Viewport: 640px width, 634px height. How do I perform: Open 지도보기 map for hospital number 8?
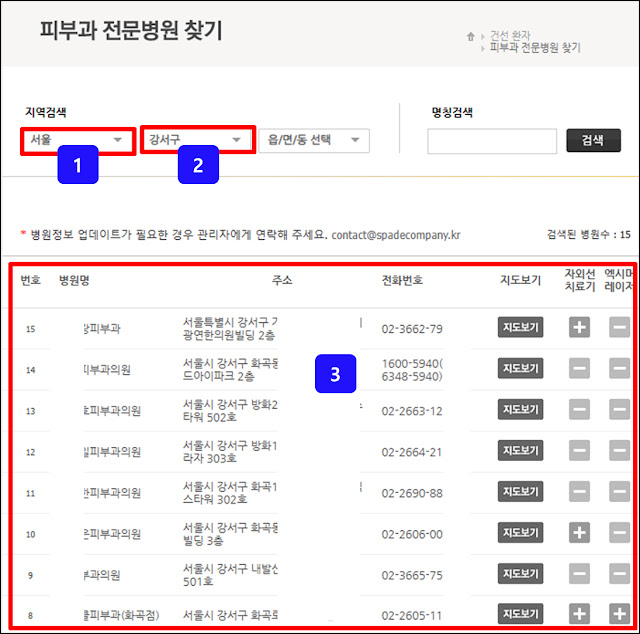click(520, 614)
